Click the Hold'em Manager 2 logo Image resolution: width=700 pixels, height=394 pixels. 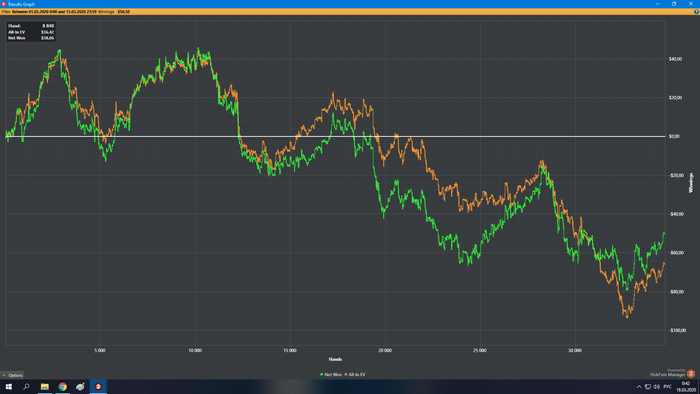pyautogui.click(x=691, y=373)
